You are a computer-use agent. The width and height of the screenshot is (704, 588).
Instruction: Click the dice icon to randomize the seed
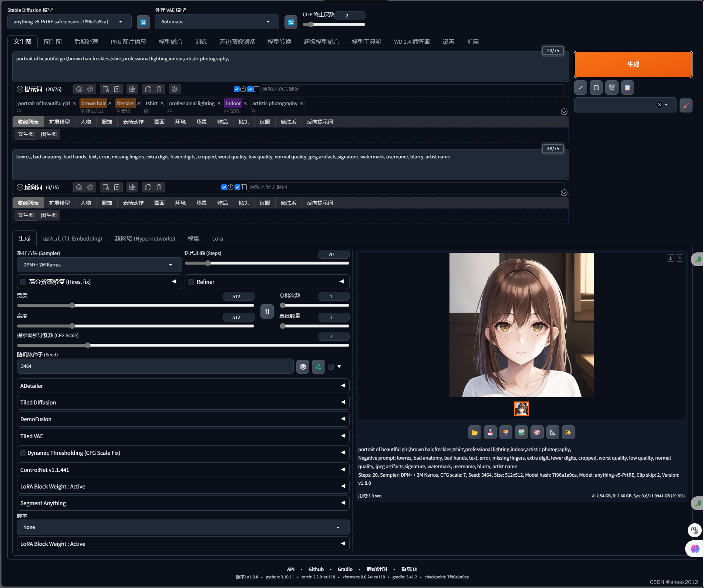(x=303, y=367)
